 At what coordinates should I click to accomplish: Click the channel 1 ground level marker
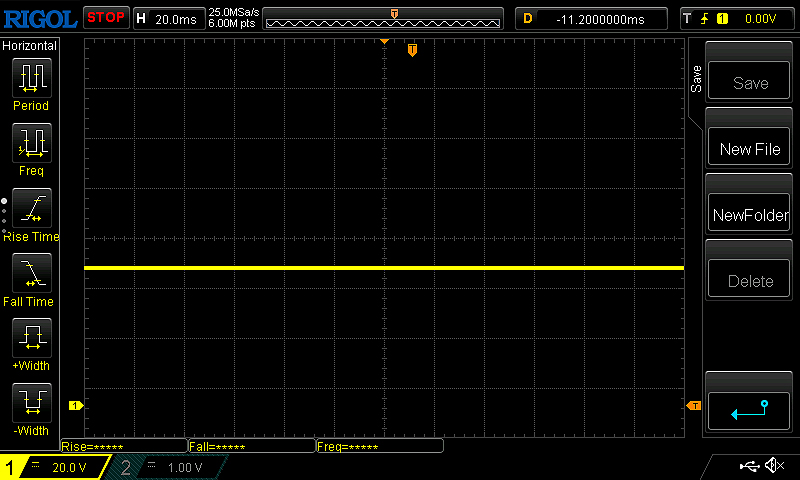point(76,406)
